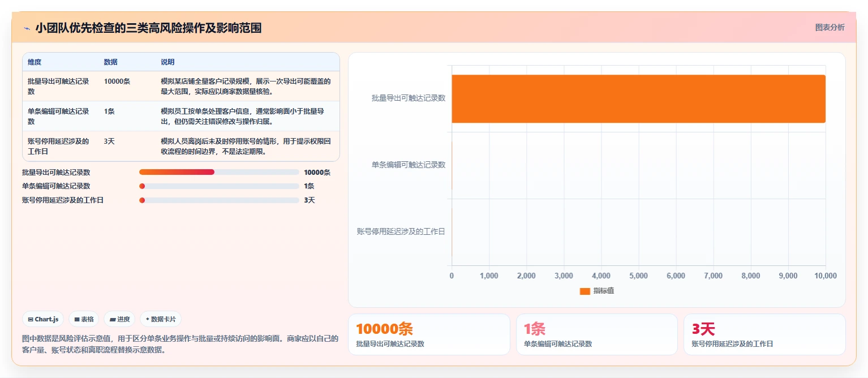
Task: Click the table cell 单条编辑可触达记录数
Action: pos(58,116)
